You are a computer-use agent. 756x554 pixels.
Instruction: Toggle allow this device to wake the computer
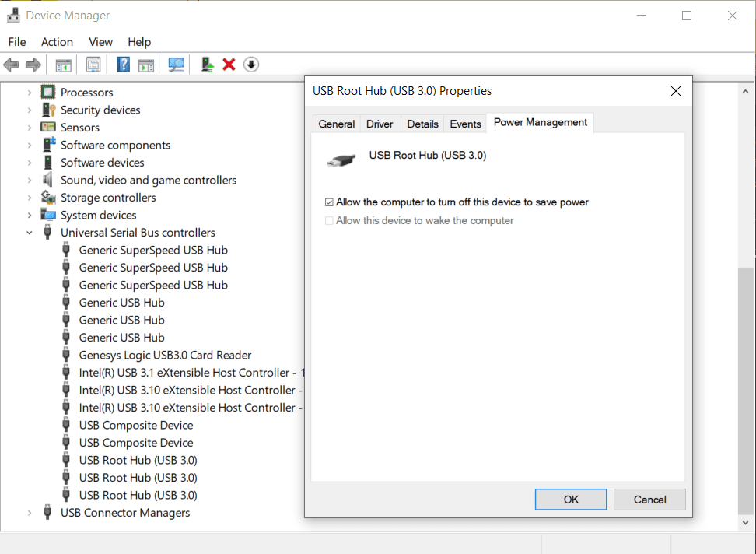point(330,220)
